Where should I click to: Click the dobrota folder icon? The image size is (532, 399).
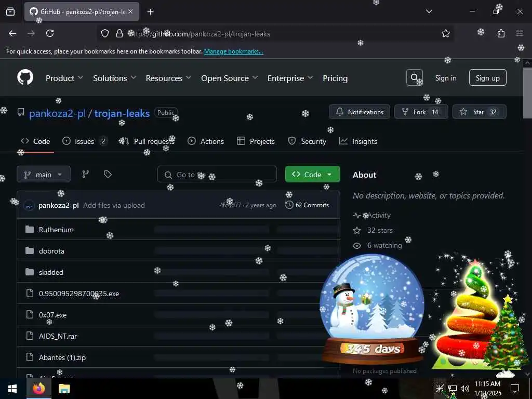click(30, 251)
